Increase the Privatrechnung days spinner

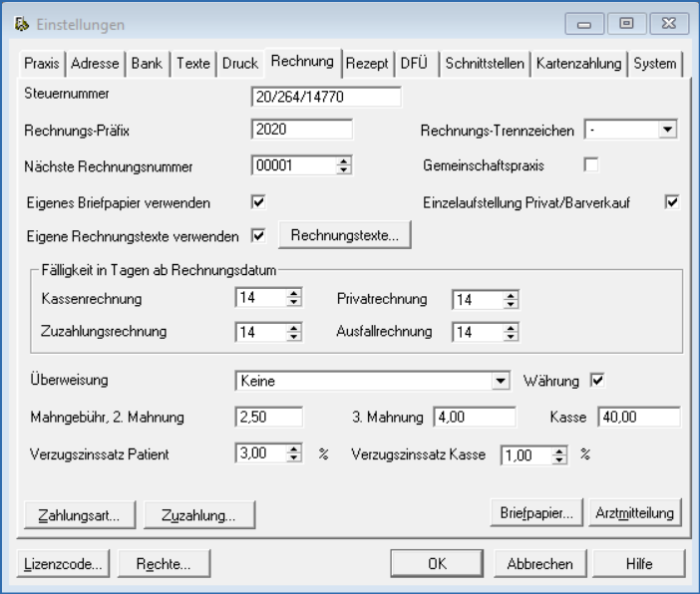(510, 295)
